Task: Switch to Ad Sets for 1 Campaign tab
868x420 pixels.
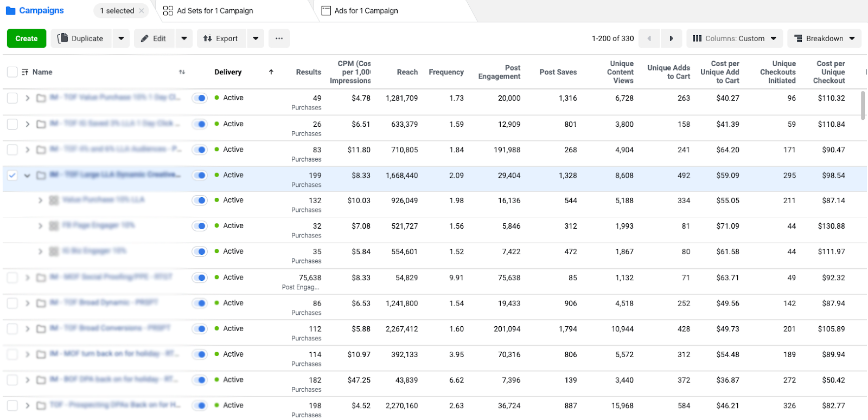Action: (208, 11)
